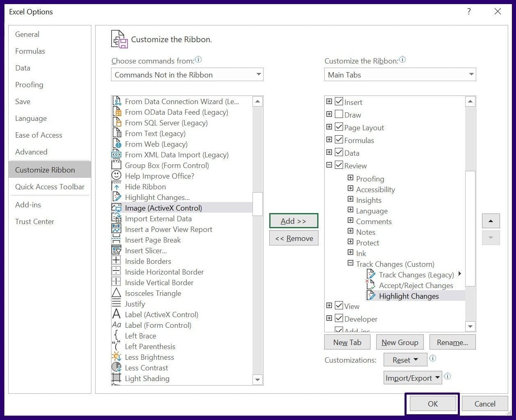Click the << Remove button
Image resolution: width=516 pixels, height=420 pixels.
tap(293, 238)
